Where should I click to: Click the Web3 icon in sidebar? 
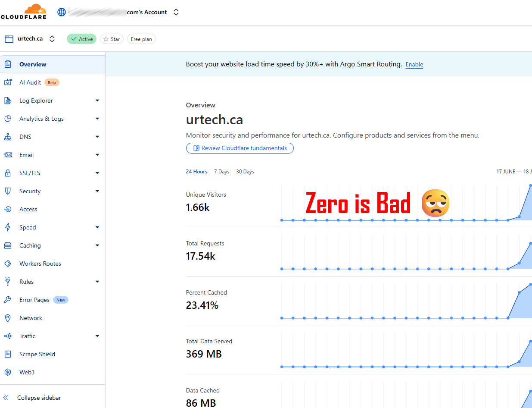(x=8, y=372)
